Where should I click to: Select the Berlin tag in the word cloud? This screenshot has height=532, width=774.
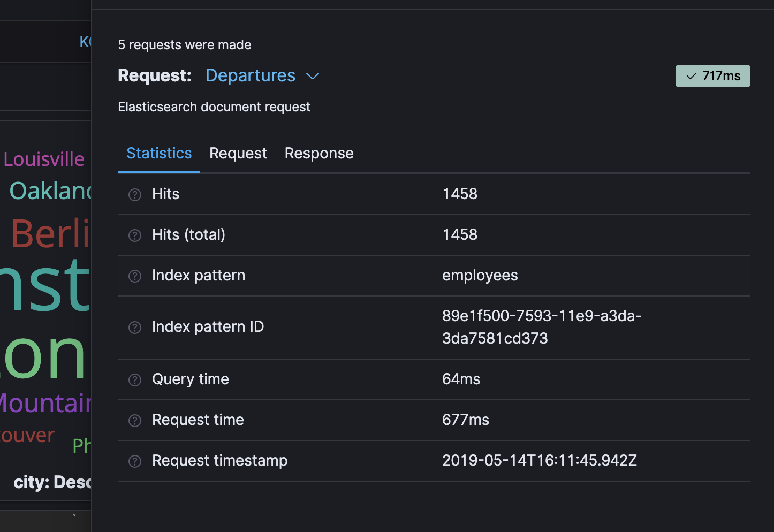(x=51, y=233)
